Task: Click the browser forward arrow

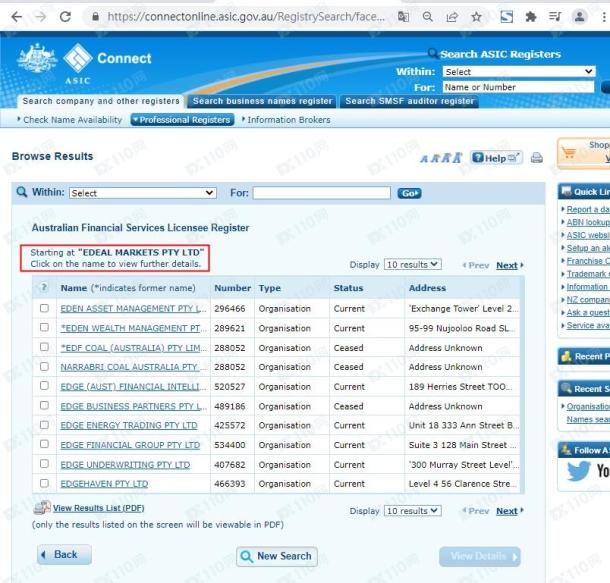Action: (40, 17)
